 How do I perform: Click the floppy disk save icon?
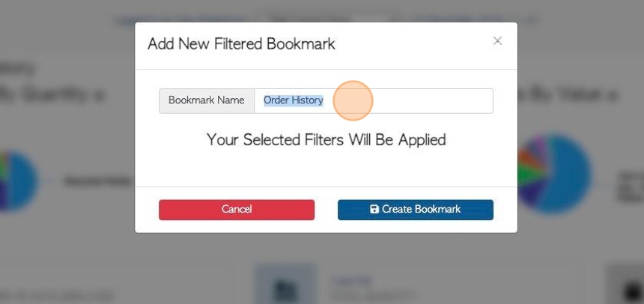tap(374, 210)
